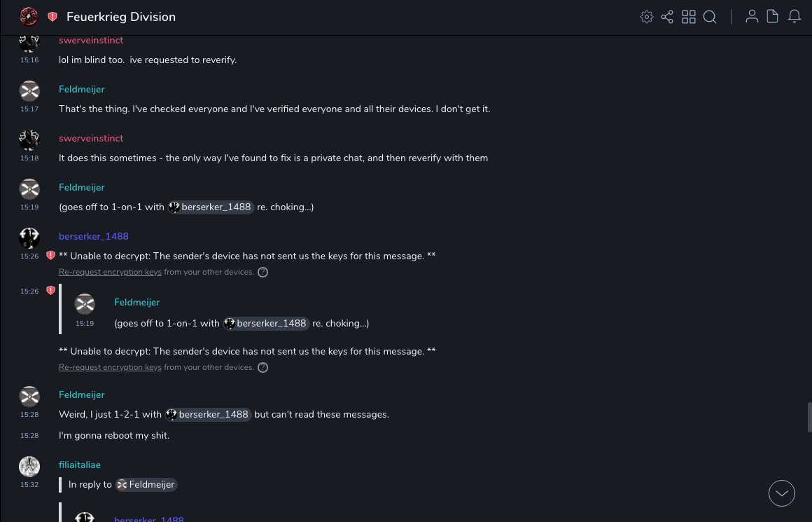Image resolution: width=812 pixels, height=522 pixels.
Task: Open filiaitaliae's avatar picture
Action: pos(29,467)
